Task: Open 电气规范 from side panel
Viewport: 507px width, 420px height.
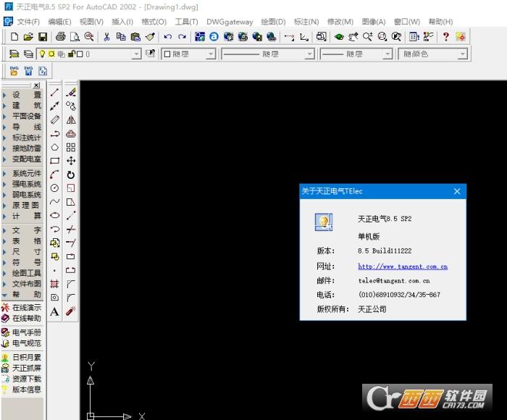Action: point(22,343)
